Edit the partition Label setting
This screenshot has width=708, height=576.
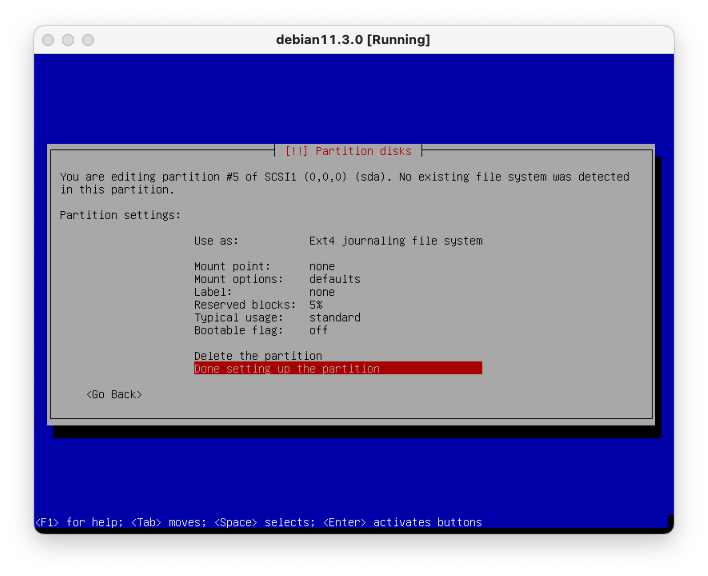264,293
